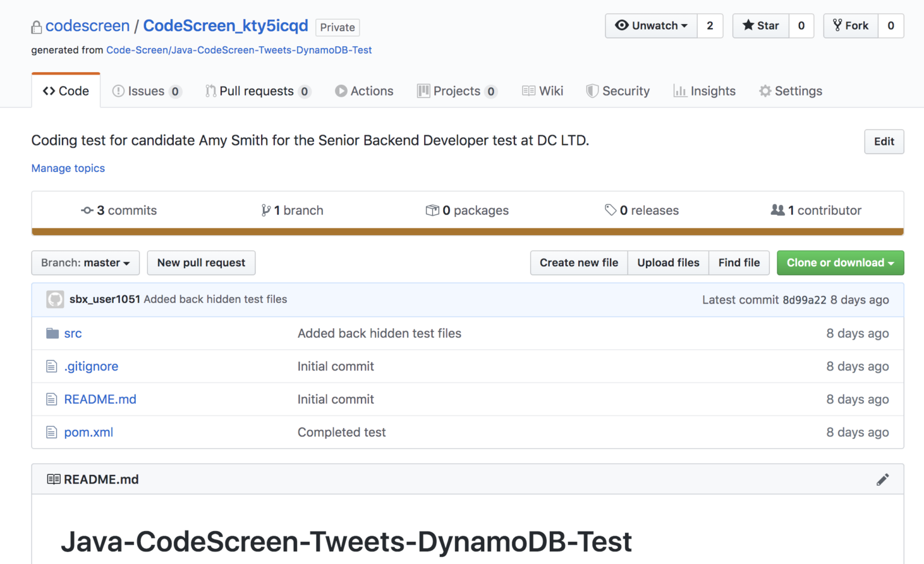Click the eye icon on the Unwatch button
Screen dimensions: 924x564
pyautogui.click(x=623, y=26)
